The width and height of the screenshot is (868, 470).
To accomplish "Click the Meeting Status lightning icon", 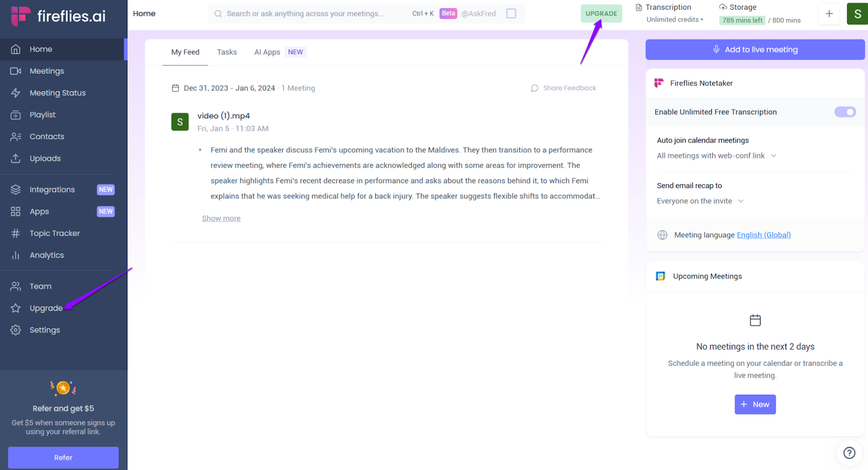I will pos(16,93).
